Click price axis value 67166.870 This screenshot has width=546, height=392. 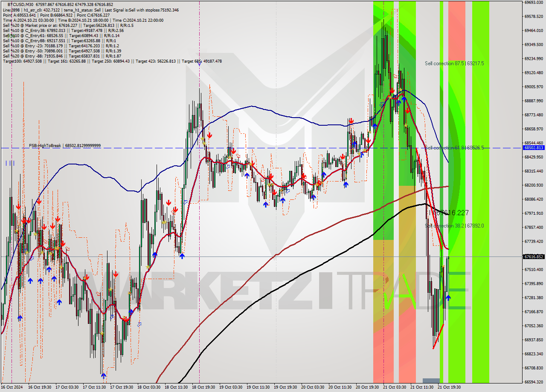[x=533, y=311]
